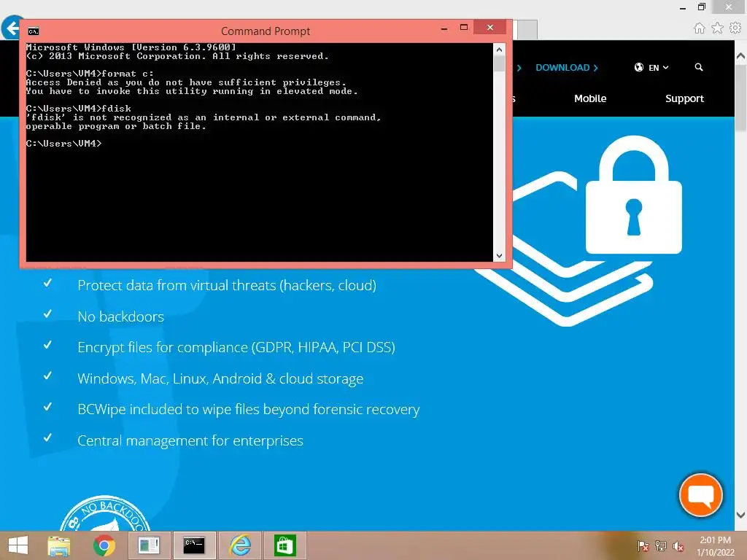The width and height of the screenshot is (747, 560).
Task: Click the Command Prompt title bar text
Action: click(266, 31)
